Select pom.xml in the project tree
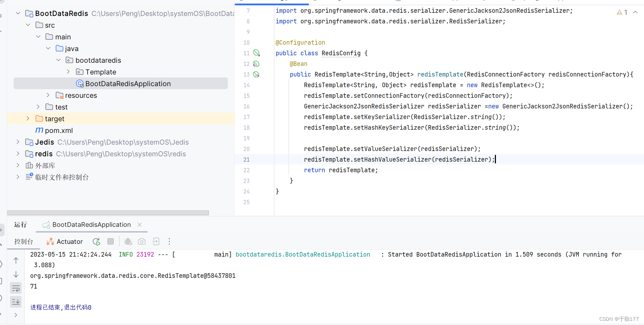The height and width of the screenshot is (325, 644). pos(120,130)
